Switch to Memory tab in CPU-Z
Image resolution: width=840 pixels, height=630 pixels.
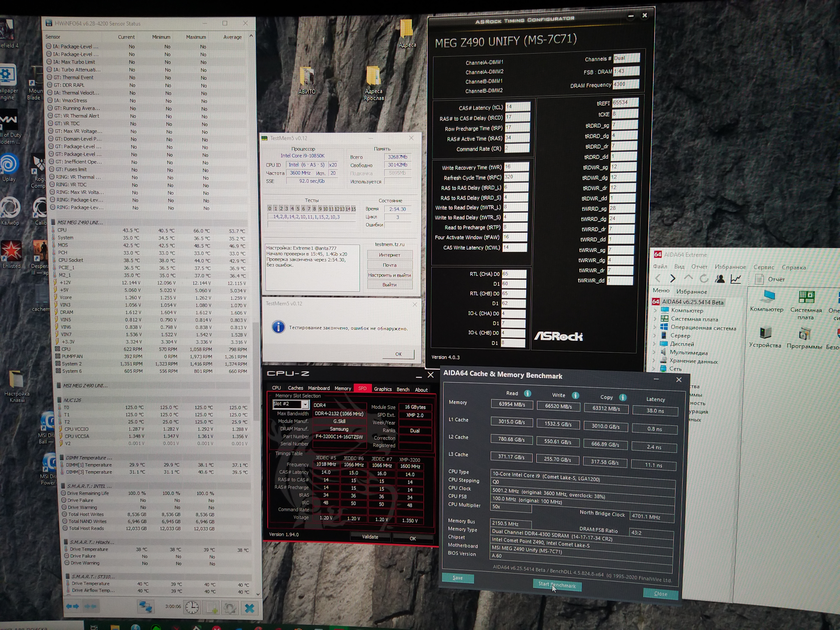(x=343, y=388)
